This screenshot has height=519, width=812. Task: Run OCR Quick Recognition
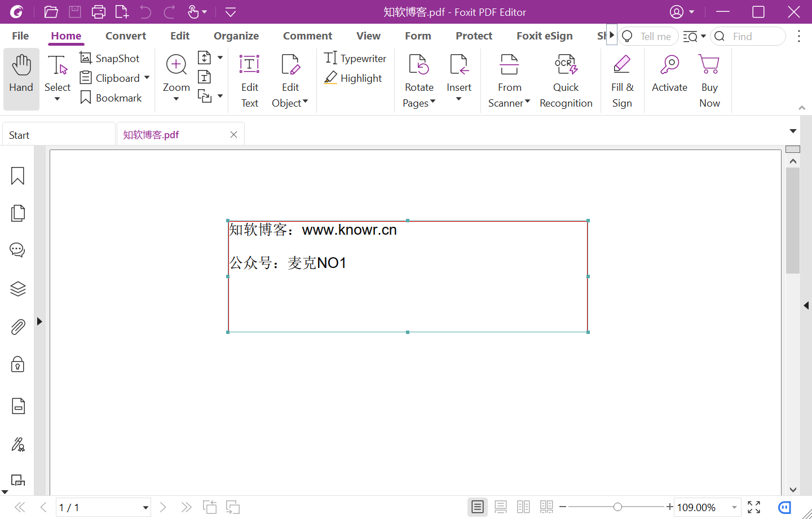[x=566, y=80]
